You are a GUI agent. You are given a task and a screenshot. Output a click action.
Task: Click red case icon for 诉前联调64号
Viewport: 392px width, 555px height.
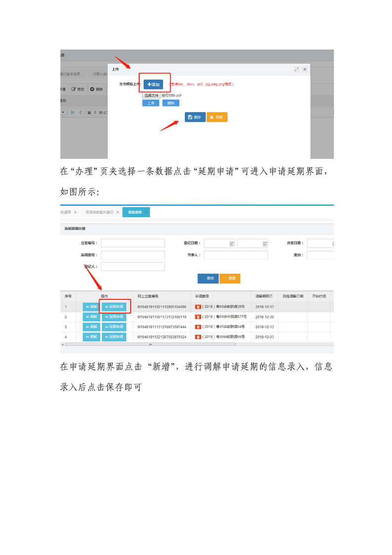pyautogui.click(x=198, y=326)
